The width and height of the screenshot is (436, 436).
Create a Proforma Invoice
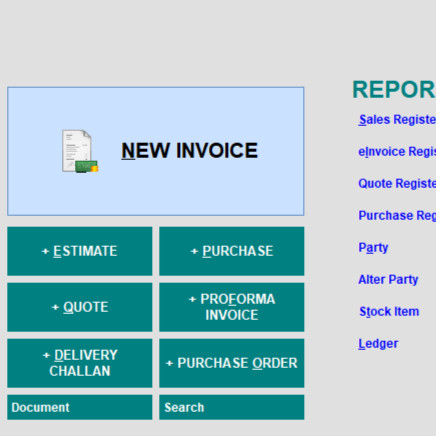[x=232, y=307]
